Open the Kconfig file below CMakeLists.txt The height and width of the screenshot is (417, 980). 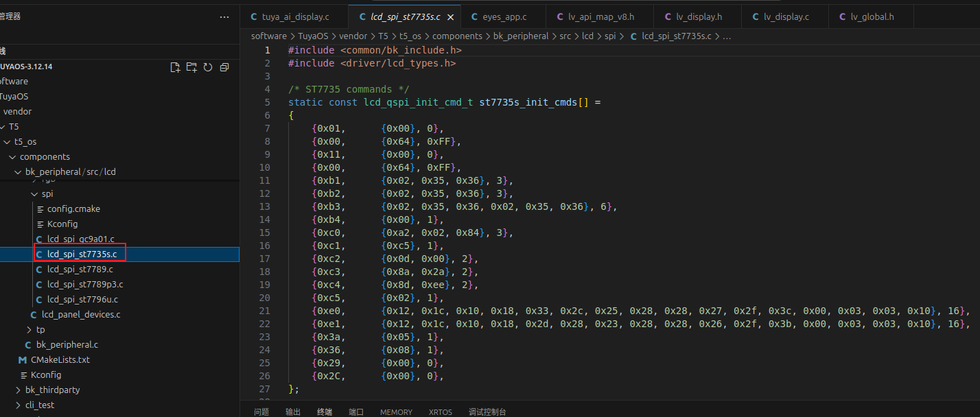pyautogui.click(x=46, y=375)
